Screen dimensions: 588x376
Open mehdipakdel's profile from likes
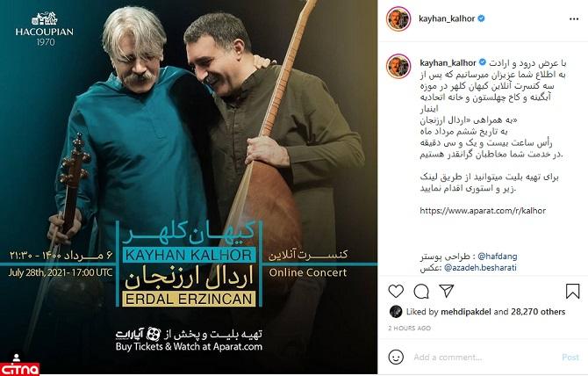(466, 312)
